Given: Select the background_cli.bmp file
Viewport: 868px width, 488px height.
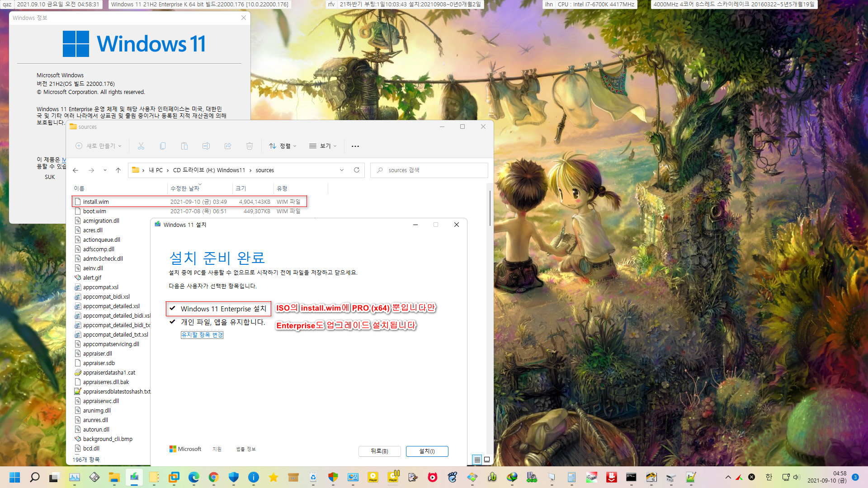Looking at the screenshot, I should (108, 439).
